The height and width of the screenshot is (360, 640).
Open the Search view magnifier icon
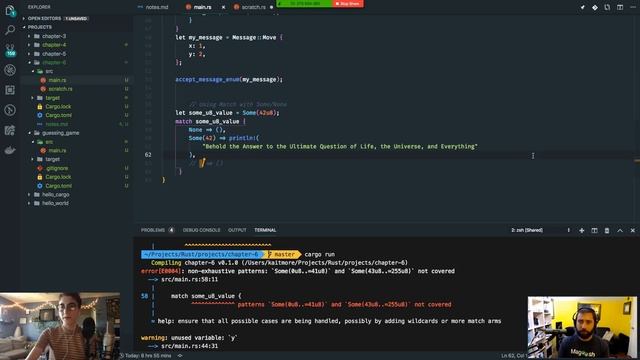click(10, 30)
